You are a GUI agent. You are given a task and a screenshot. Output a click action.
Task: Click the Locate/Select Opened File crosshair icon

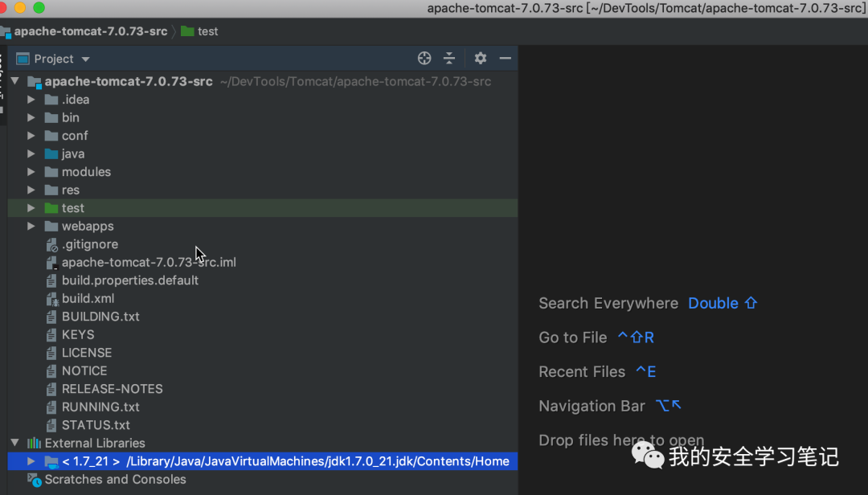(x=424, y=58)
